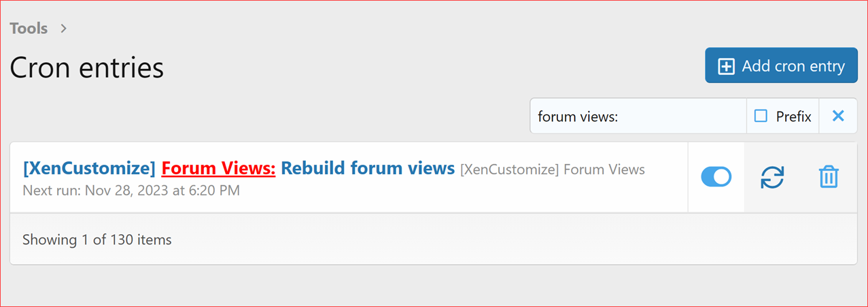Click the Prefix label text
Image resolution: width=868 pixels, height=307 pixels.
[x=793, y=116]
